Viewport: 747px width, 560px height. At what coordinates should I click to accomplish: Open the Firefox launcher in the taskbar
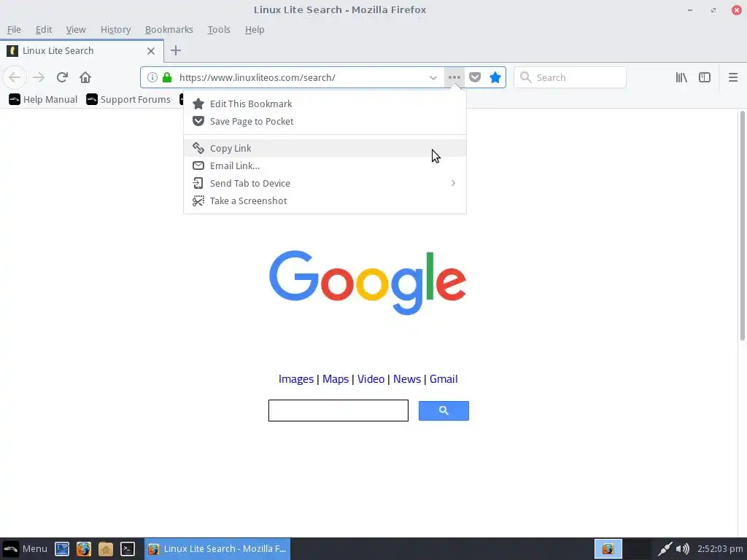[84, 548]
